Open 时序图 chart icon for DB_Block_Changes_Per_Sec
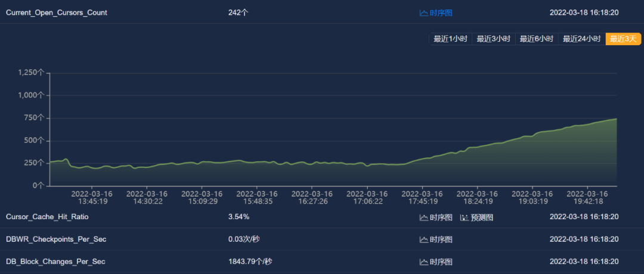This screenshot has width=644, height=274. click(423, 261)
